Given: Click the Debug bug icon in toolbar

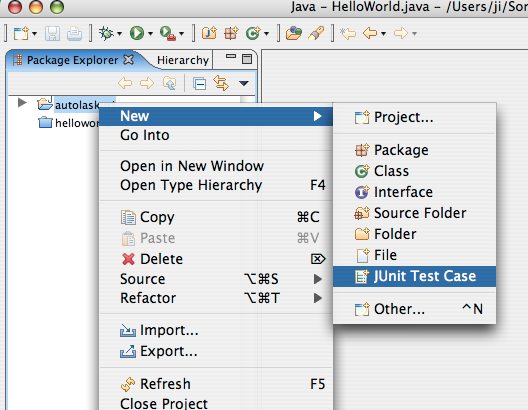Looking at the screenshot, I should [106, 33].
